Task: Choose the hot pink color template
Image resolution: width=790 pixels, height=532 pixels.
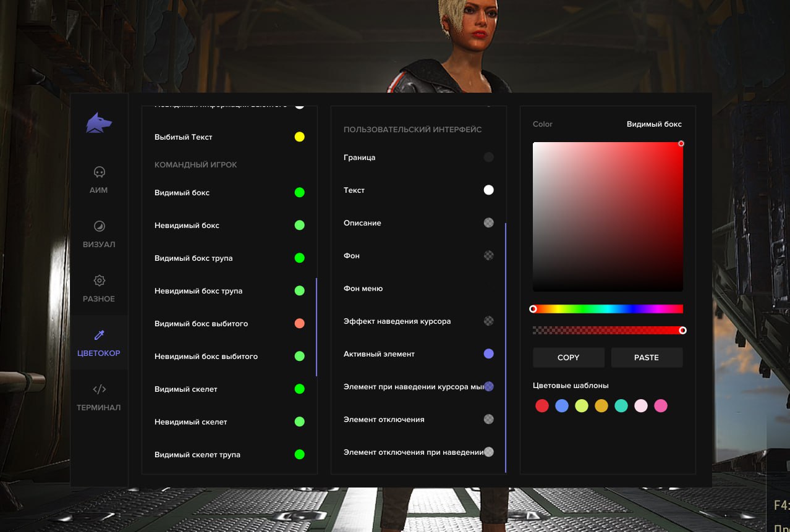Action: coord(661,406)
